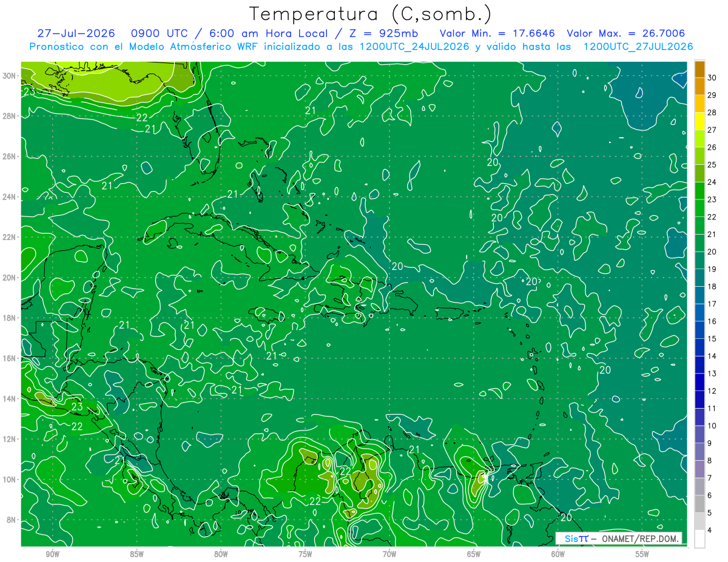
Task: Click the color scale label 30
Action: click(x=712, y=78)
